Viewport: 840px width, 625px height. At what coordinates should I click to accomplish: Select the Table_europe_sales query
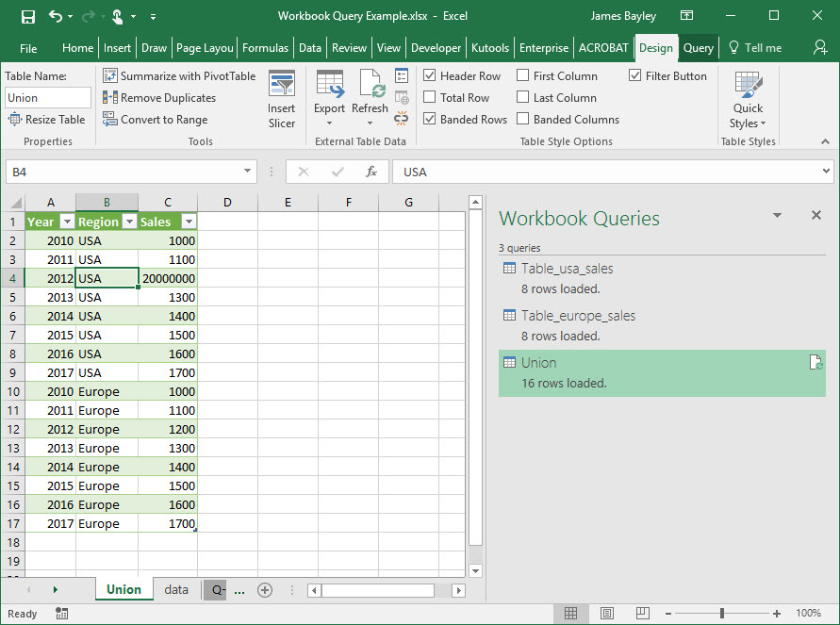coord(578,316)
